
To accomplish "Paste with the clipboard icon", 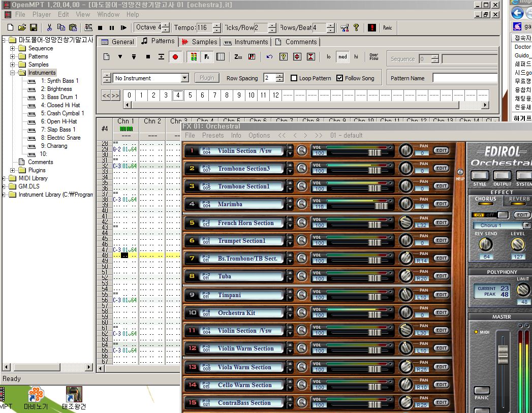I will pos(73,28).
